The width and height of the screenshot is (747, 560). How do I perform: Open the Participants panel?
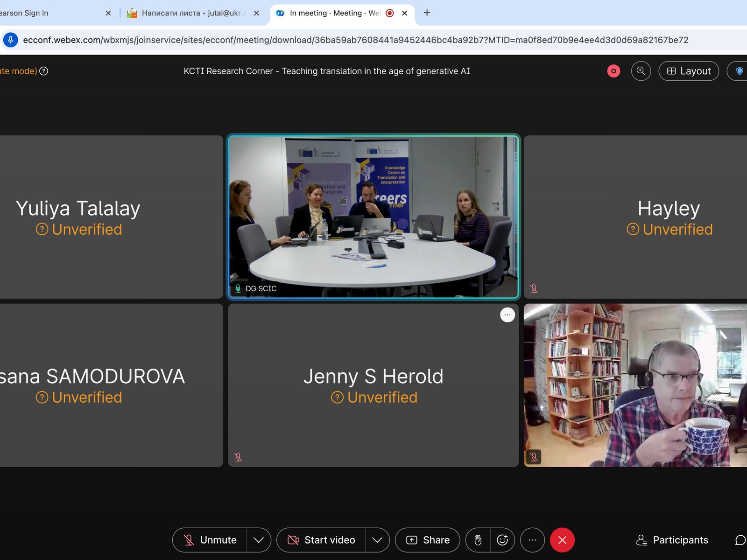672,540
